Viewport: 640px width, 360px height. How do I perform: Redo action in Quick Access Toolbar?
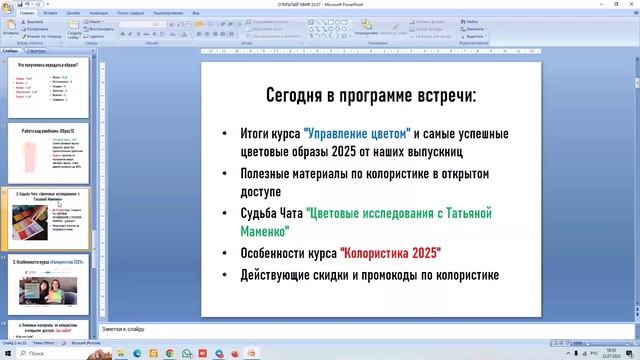[x=38, y=4]
